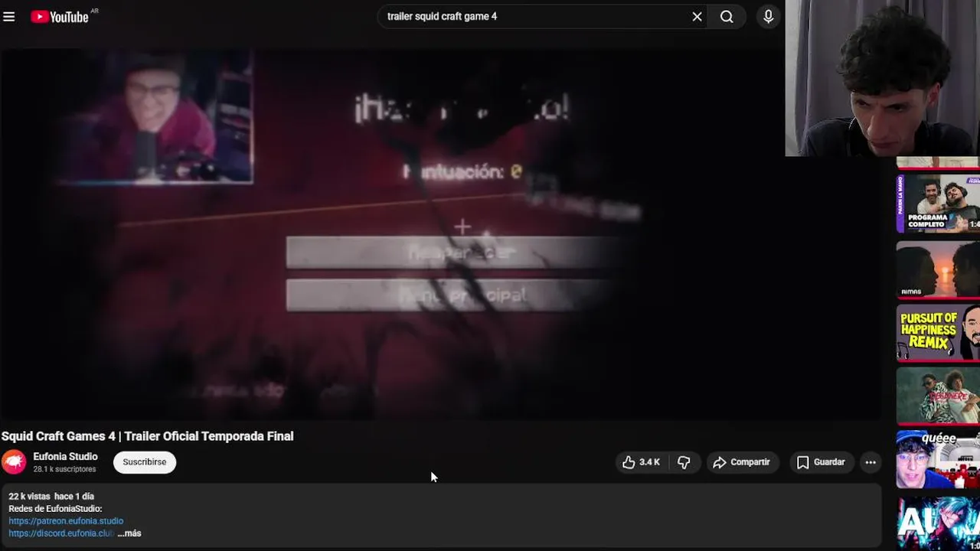Click the magnifier search button

click(x=727, y=16)
